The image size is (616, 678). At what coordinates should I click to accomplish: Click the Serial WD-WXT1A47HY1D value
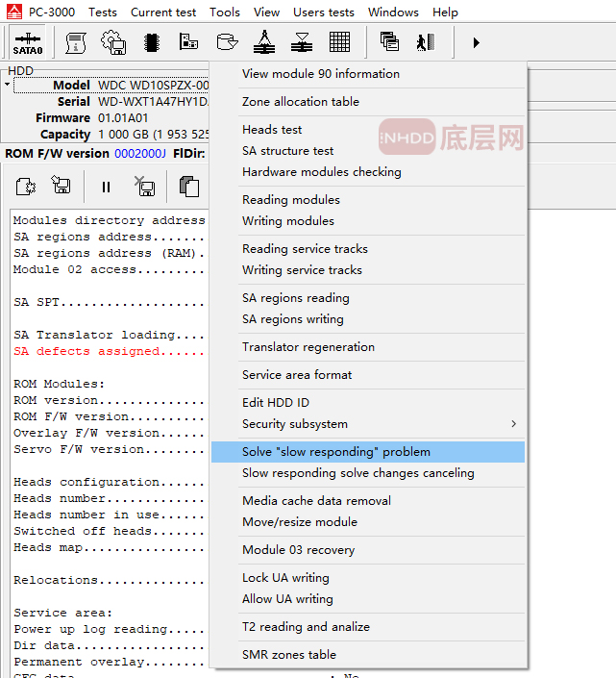click(153, 102)
